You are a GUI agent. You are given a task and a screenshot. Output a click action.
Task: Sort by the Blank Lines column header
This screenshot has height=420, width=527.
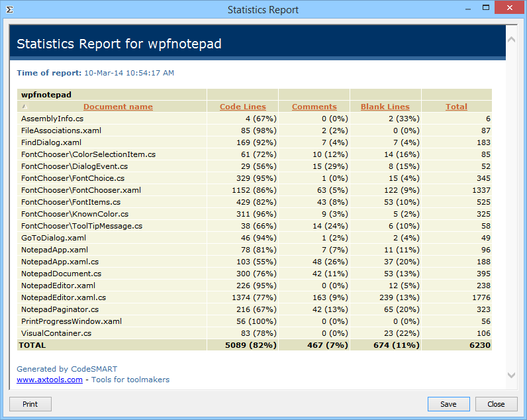385,107
